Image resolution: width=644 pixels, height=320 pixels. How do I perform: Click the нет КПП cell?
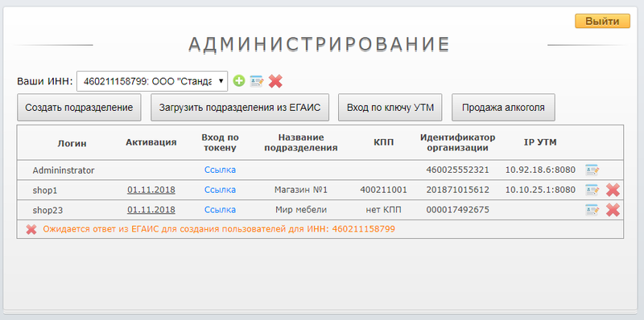pyautogui.click(x=384, y=210)
